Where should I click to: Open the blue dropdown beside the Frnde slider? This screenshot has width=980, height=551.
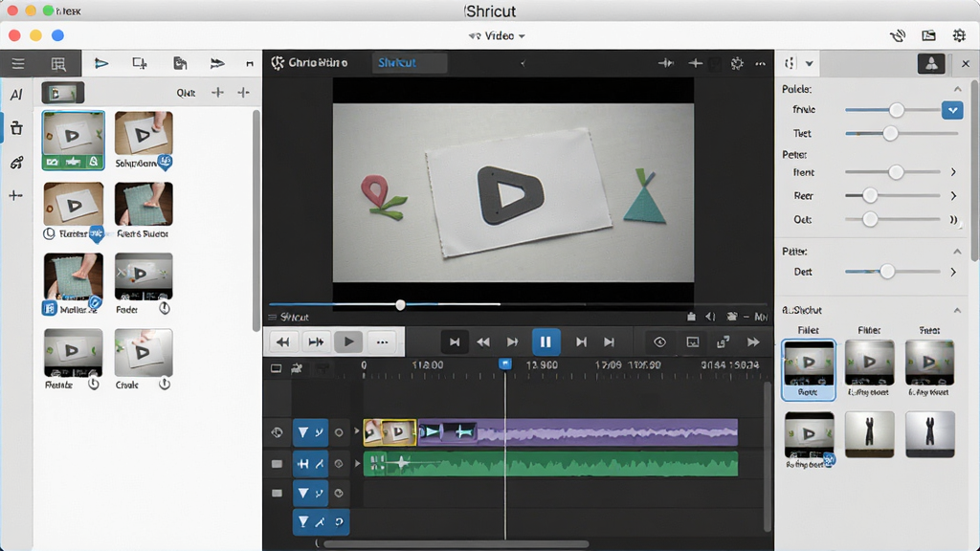pyautogui.click(x=952, y=110)
